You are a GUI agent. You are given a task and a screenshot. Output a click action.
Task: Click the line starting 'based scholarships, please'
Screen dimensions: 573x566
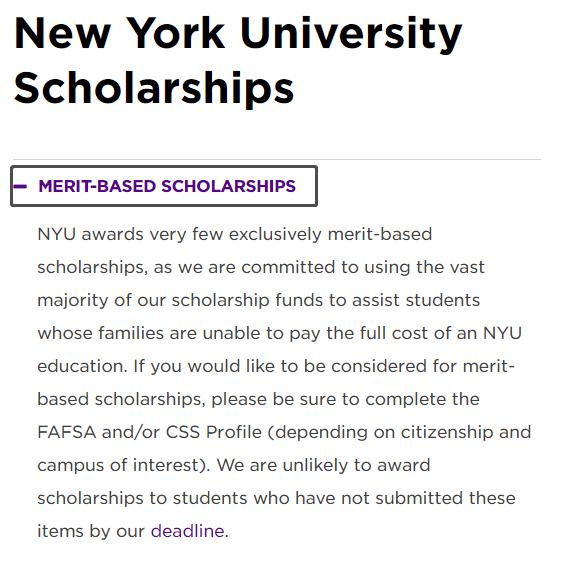pos(258,399)
